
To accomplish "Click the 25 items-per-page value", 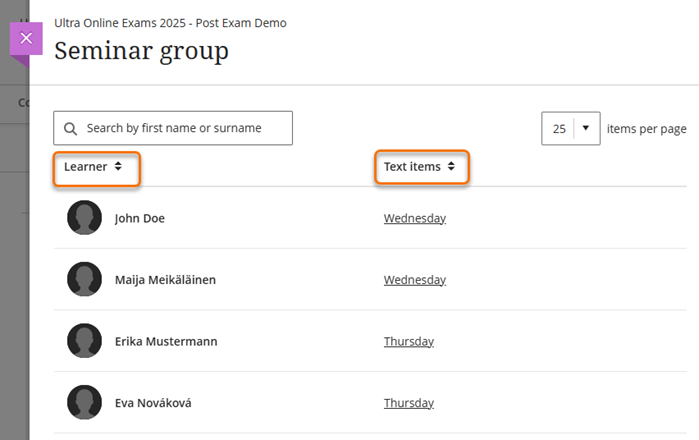I will pos(559,129).
